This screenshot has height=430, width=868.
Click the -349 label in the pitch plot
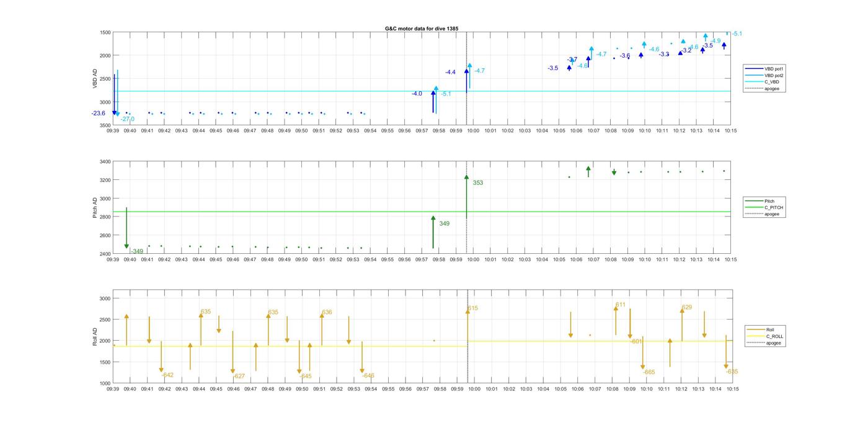[136, 251]
